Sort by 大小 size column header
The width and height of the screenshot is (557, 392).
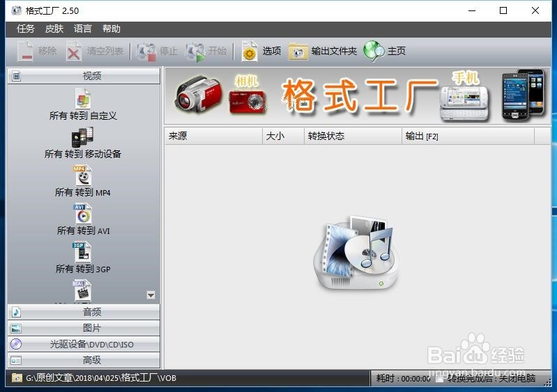coord(283,136)
